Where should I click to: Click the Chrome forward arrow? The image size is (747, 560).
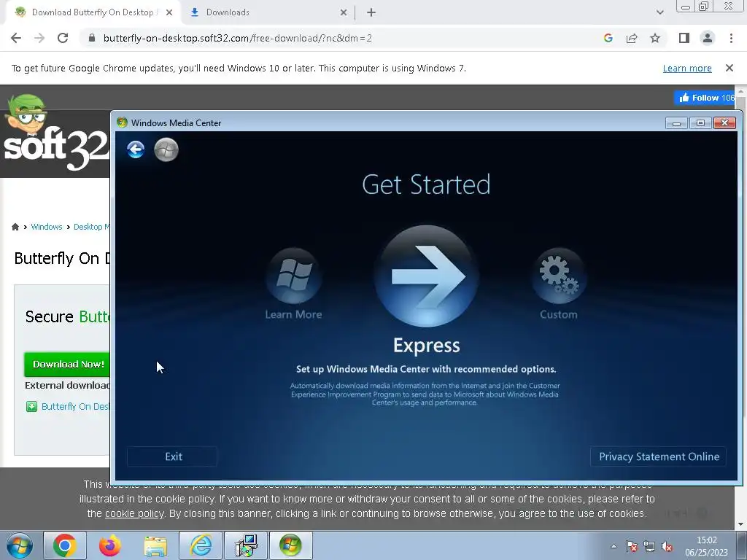pyautogui.click(x=39, y=38)
